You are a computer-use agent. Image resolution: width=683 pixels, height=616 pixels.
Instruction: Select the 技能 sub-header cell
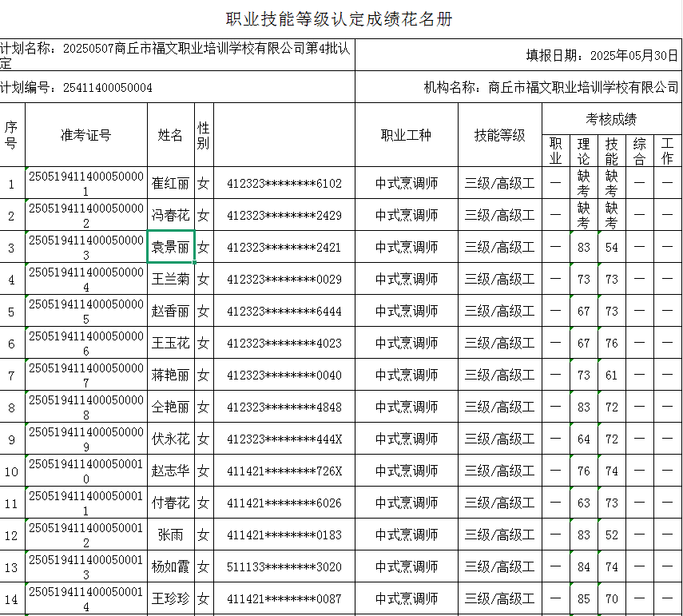[612, 151]
